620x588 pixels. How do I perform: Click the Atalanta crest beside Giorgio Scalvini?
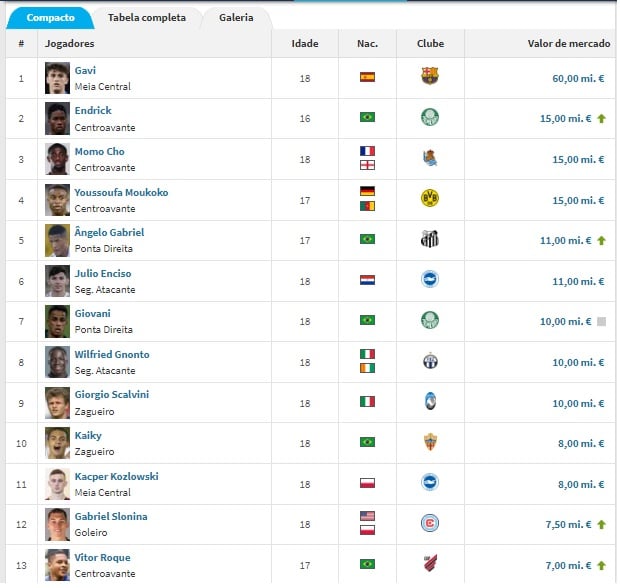coord(430,401)
